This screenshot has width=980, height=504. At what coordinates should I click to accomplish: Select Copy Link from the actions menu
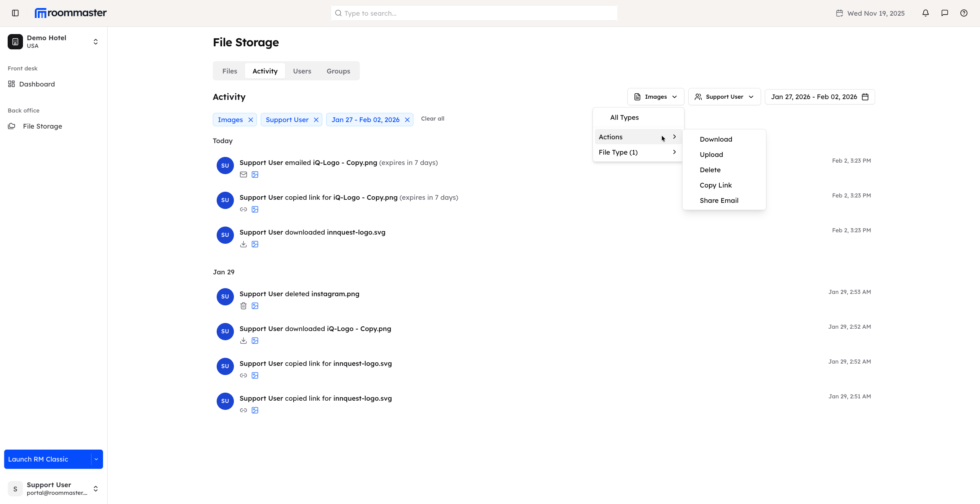tap(715, 185)
